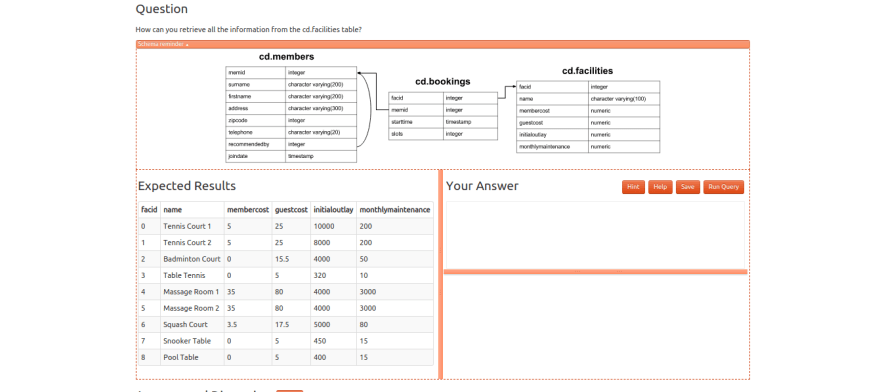880x392 pixels.
Task: Click the 17.5 guestcost value
Action: [x=291, y=324]
